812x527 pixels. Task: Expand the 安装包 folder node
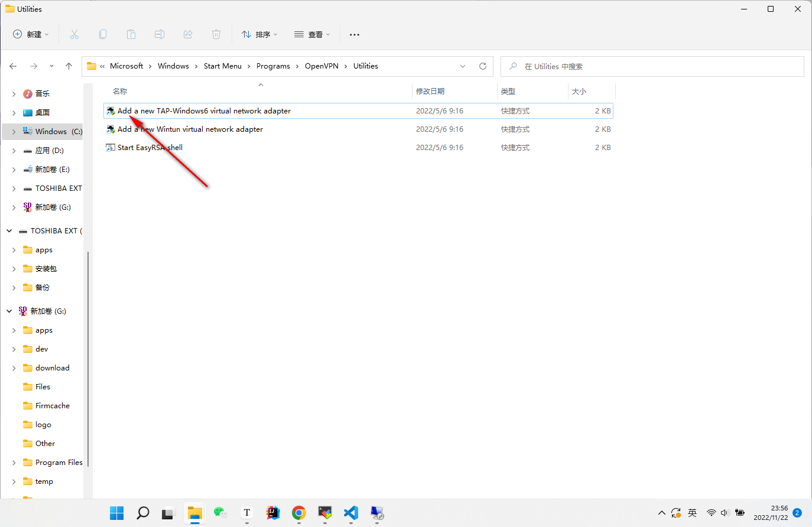click(14, 268)
